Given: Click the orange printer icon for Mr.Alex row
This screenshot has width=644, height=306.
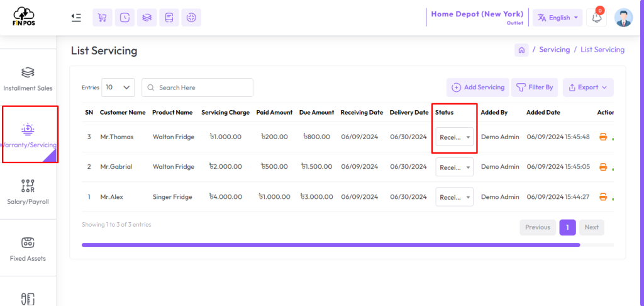Looking at the screenshot, I should click(603, 197).
